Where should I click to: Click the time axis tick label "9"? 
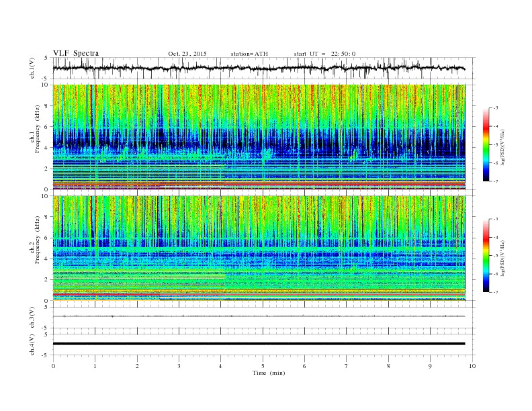[430, 366]
